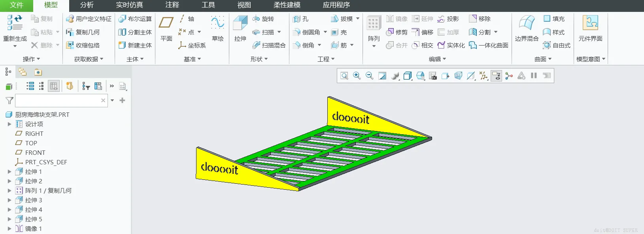644x234 pixels.
Task: Click the 一体化曲面 button
Action: (489, 45)
